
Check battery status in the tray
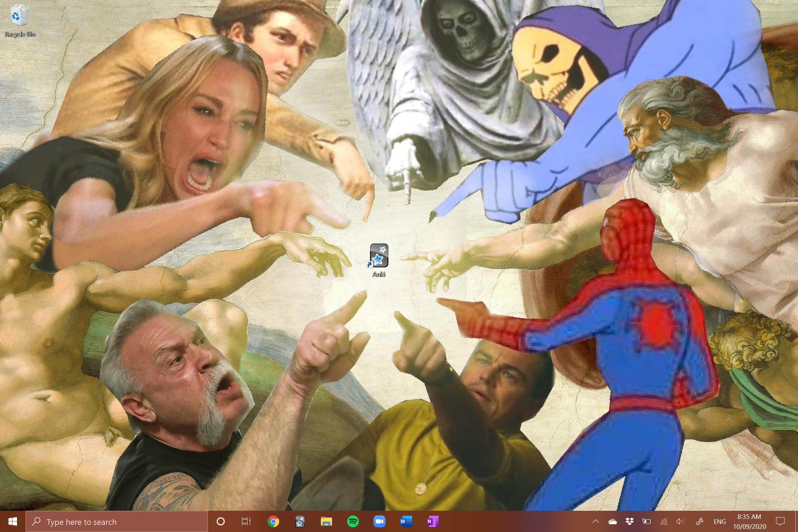point(647,521)
